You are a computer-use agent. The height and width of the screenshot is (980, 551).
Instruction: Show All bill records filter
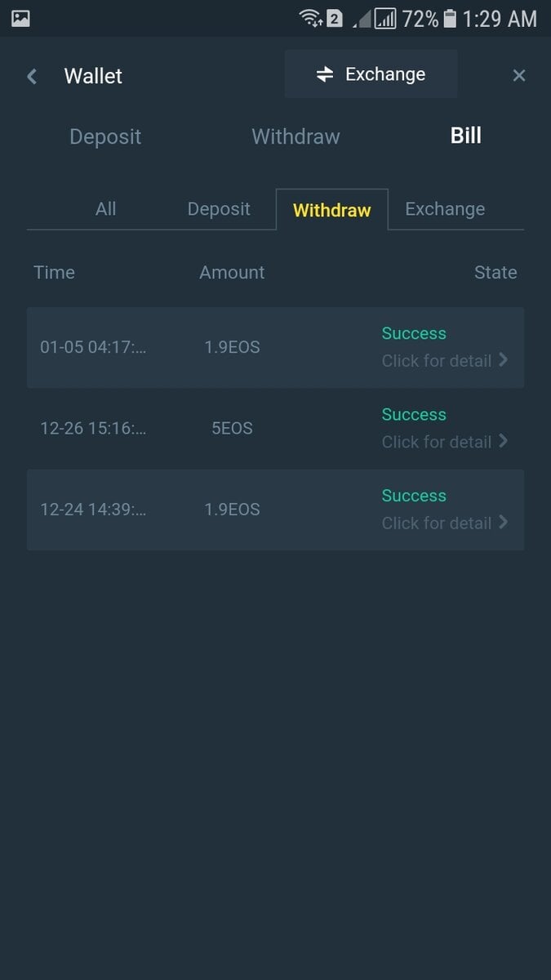point(106,209)
